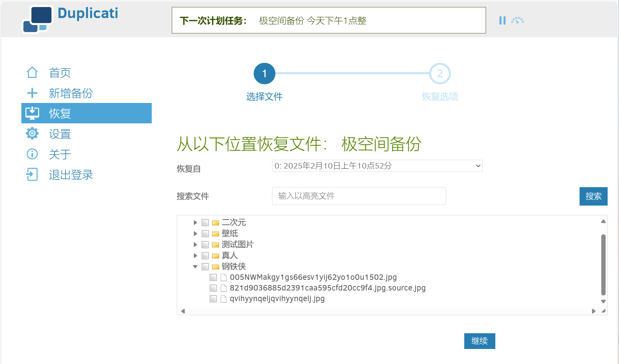Pause the scheduler with the pause icon
The width and height of the screenshot is (619, 364).
(502, 20)
